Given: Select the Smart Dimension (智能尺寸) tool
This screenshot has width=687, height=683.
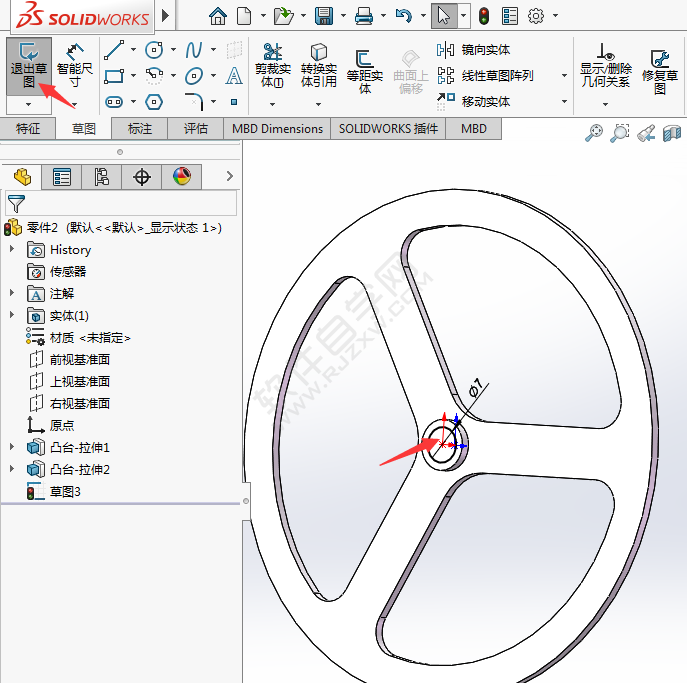Looking at the screenshot, I should click(x=74, y=66).
